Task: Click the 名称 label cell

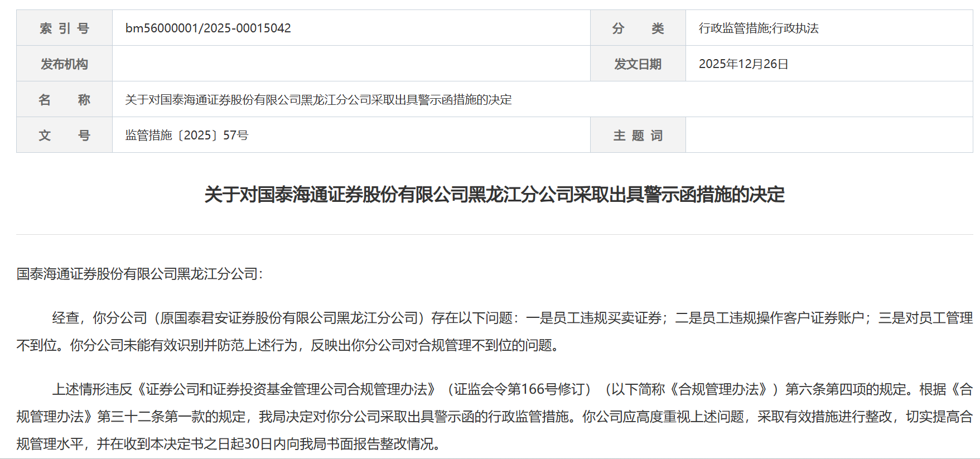Action: pyautogui.click(x=64, y=99)
